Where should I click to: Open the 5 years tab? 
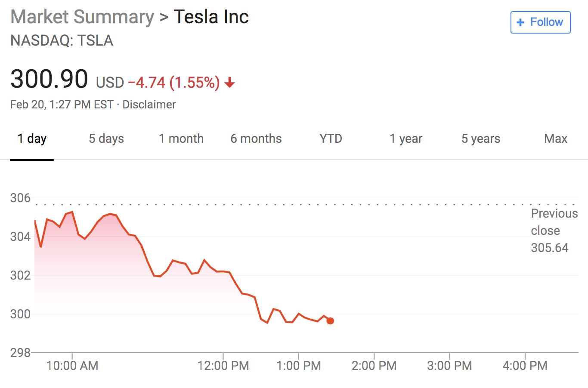(x=480, y=139)
